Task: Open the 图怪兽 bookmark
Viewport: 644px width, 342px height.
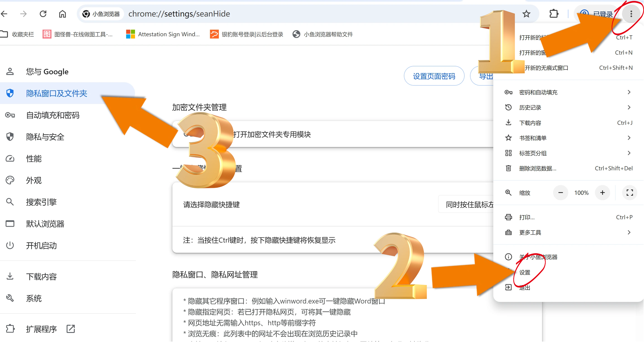Action: pyautogui.click(x=78, y=34)
